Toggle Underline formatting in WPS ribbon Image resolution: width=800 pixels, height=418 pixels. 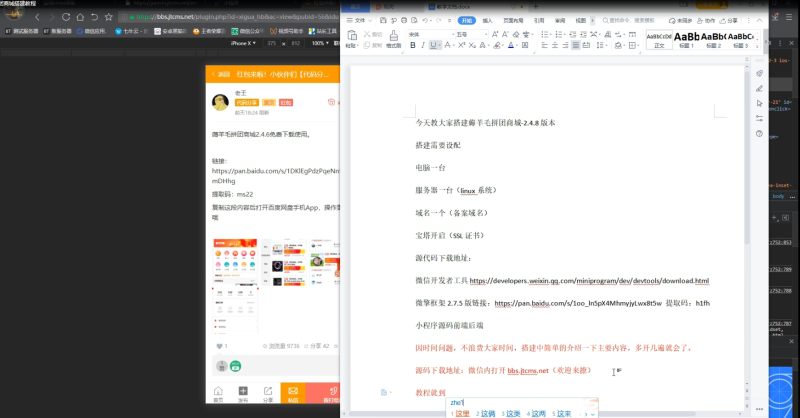point(433,45)
